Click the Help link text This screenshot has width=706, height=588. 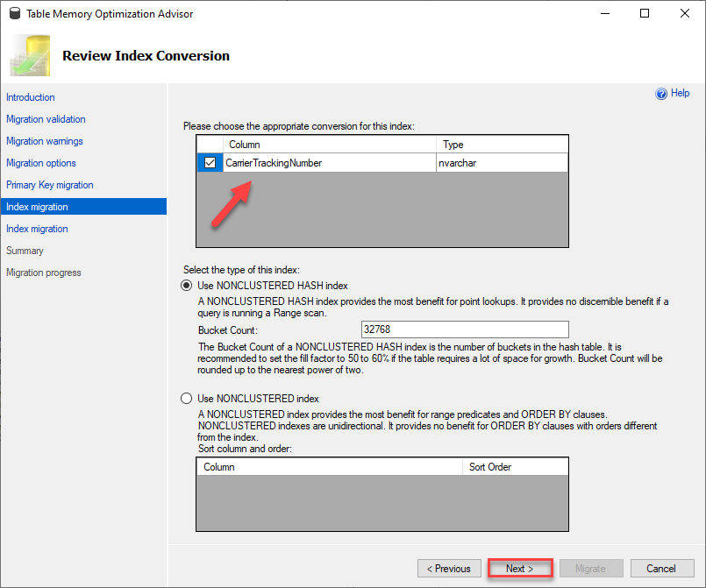680,93
